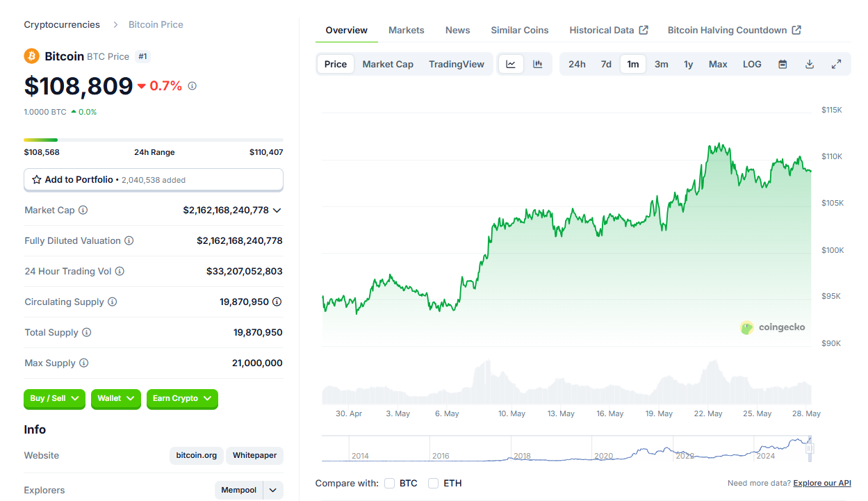Open the bitcoin.org website link
868x501 pixels.
[197, 456]
